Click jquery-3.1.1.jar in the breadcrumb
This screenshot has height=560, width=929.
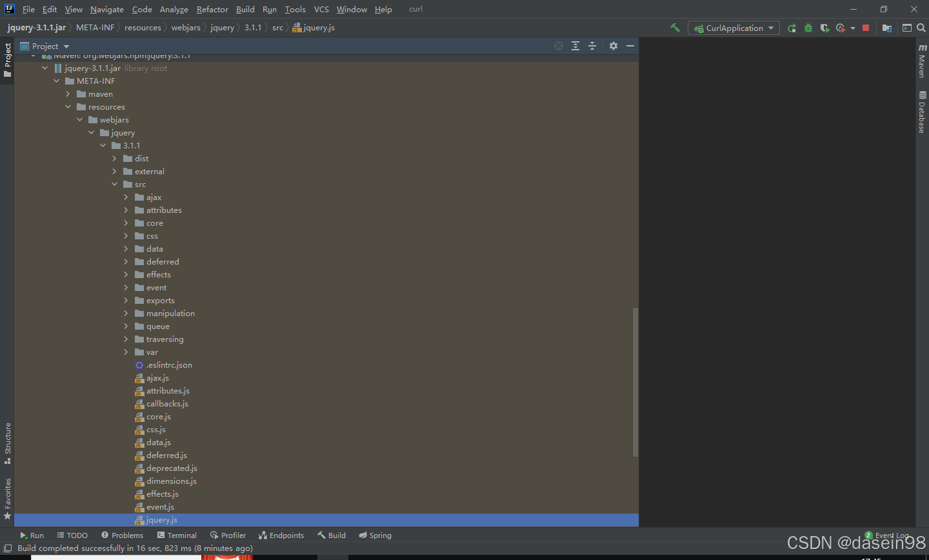[37, 28]
